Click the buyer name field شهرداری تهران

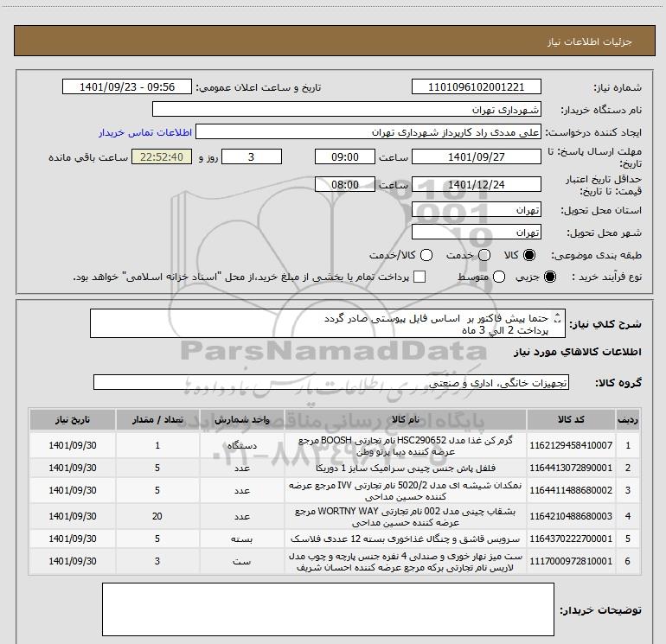coord(347,109)
